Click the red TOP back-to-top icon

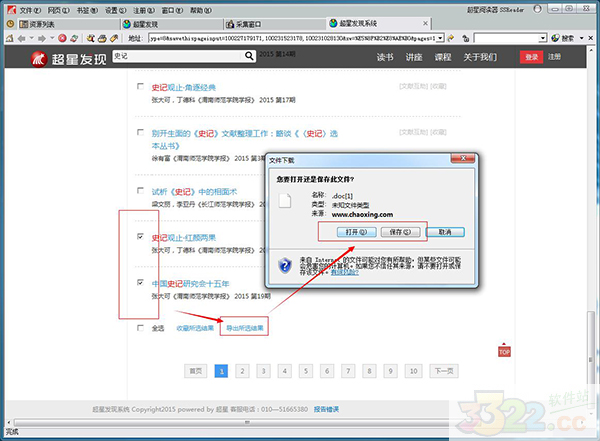[504, 350]
